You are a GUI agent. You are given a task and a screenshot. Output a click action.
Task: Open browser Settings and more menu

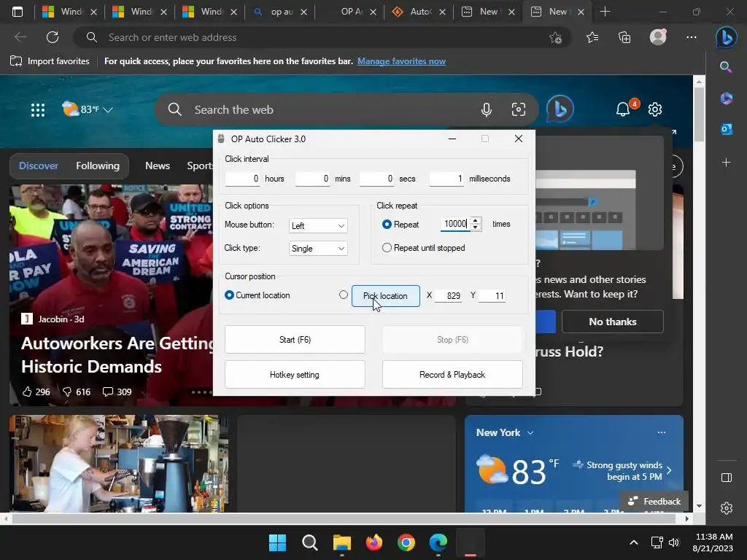pos(692,37)
